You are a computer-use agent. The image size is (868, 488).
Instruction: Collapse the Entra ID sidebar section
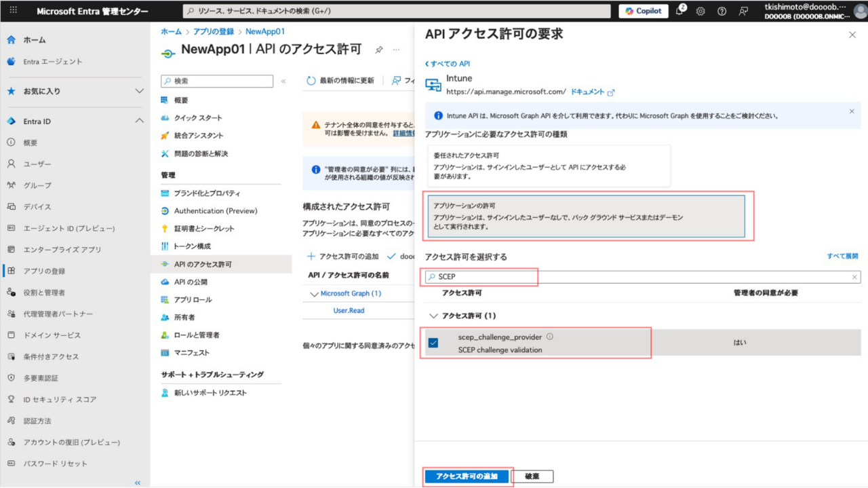point(139,121)
